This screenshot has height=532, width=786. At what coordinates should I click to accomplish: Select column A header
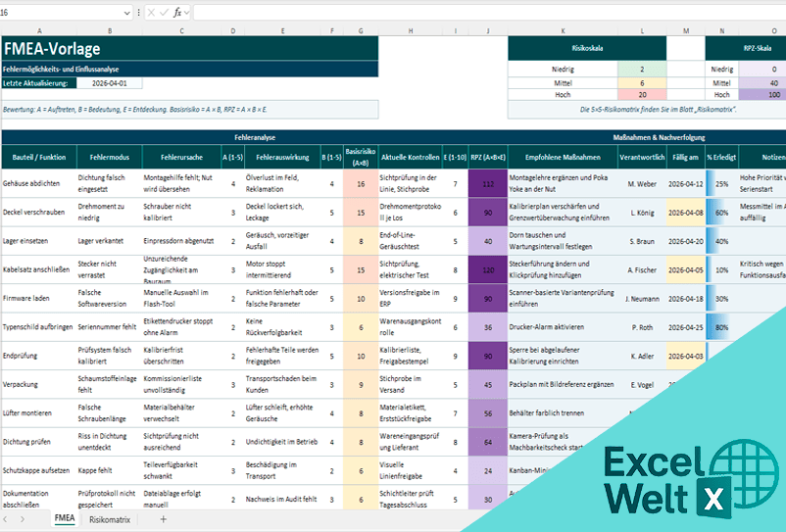38,31
